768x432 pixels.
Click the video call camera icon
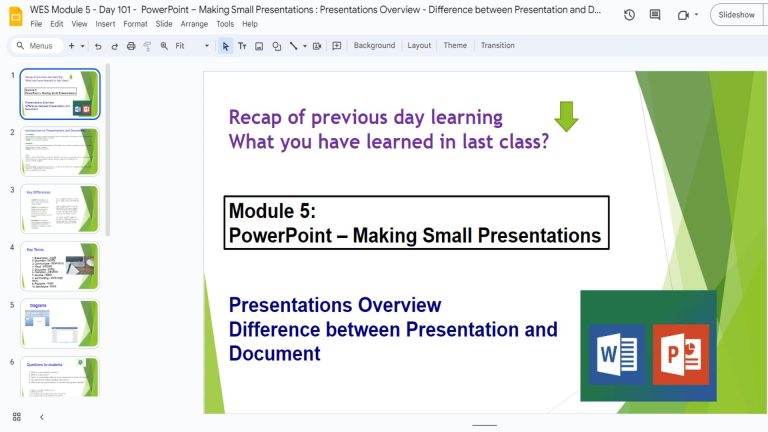[683, 15]
